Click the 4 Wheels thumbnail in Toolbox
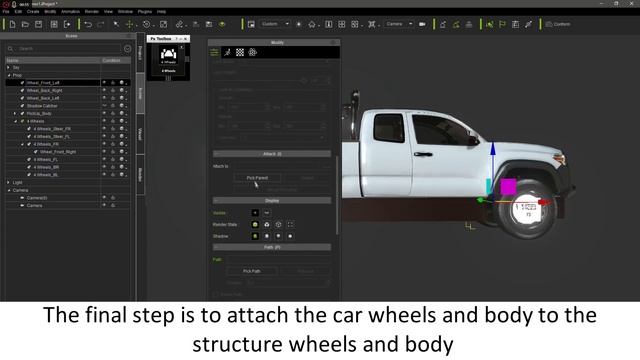 point(168,57)
